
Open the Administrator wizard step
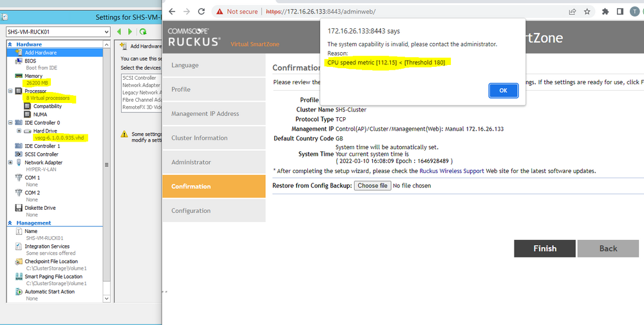coord(214,162)
